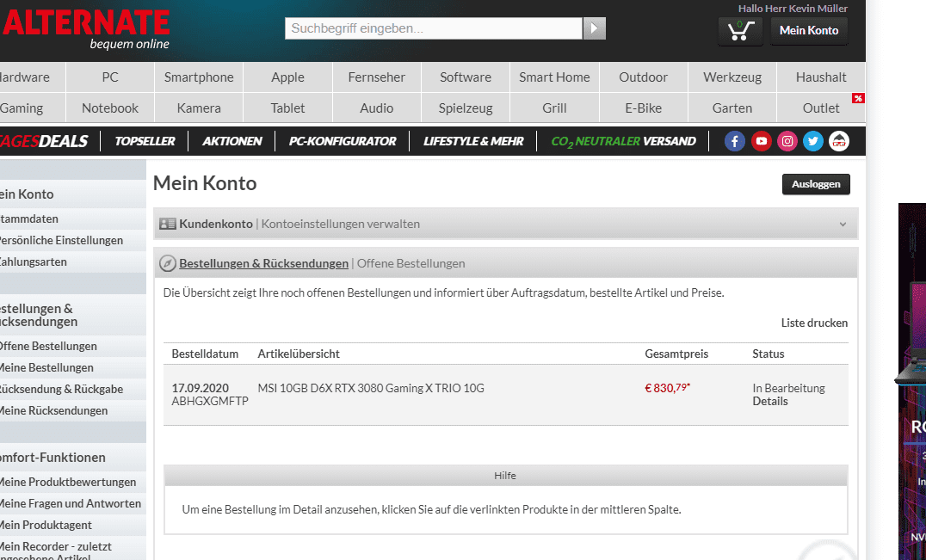
Task: Click AKTIONEN in the black bar
Action: [232, 141]
